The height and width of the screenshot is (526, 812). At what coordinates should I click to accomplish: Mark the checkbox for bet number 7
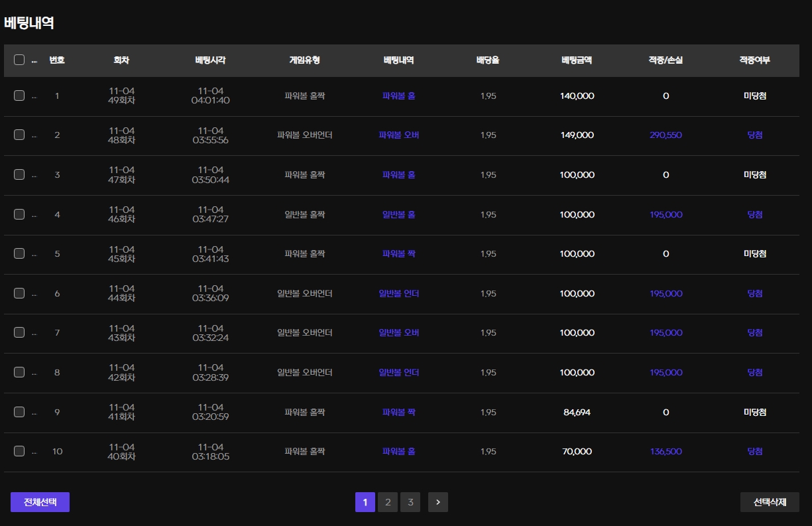coord(19,332)
